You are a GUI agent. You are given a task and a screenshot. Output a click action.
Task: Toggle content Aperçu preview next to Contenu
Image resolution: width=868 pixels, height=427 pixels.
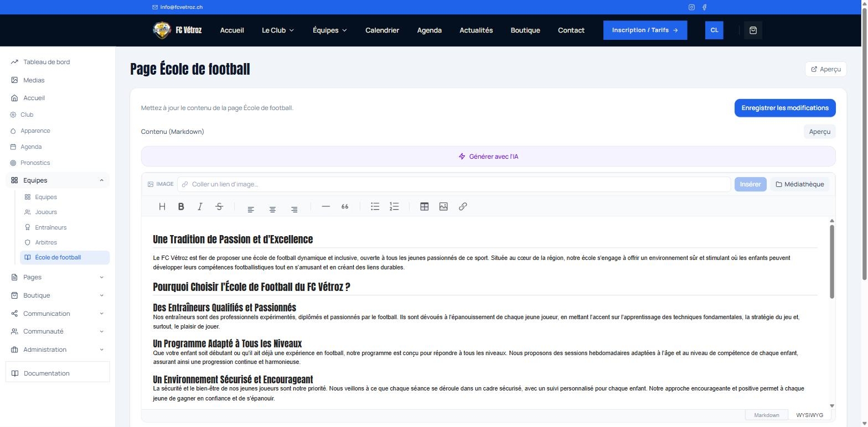click(819, 132)
